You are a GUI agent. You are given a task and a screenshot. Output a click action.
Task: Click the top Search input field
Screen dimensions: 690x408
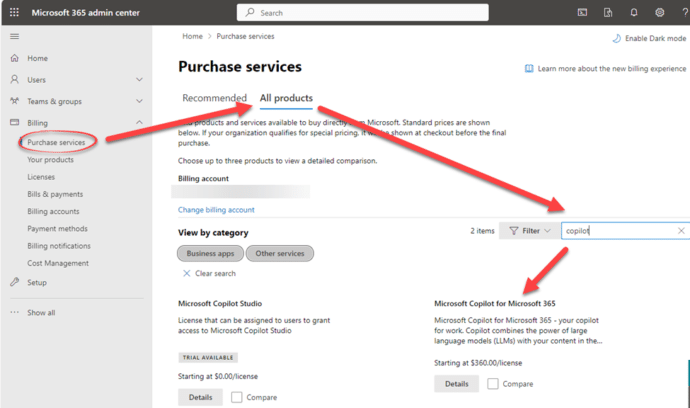point(400,13)
